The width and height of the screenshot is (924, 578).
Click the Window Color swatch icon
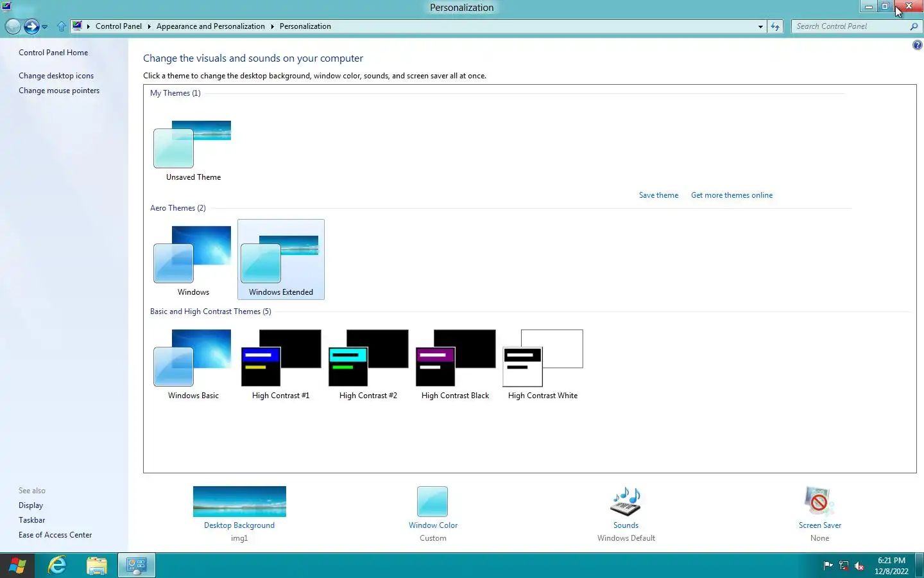(432, 502)
